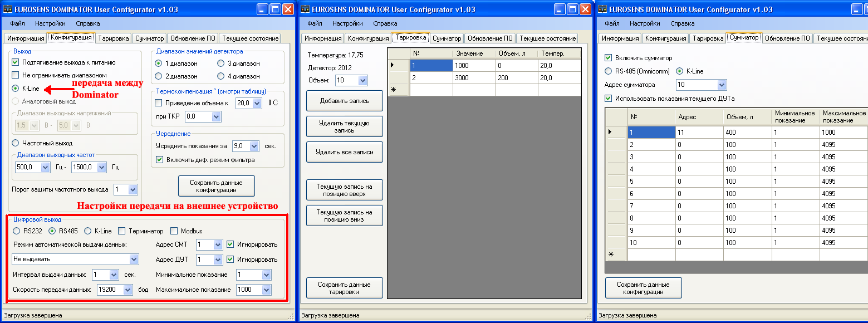The height and width of the screenshot is (323, 868).
Task: Click the new-row asterisk marker in the calibration table
Action: pyautogui.click(x=393, y=90)
